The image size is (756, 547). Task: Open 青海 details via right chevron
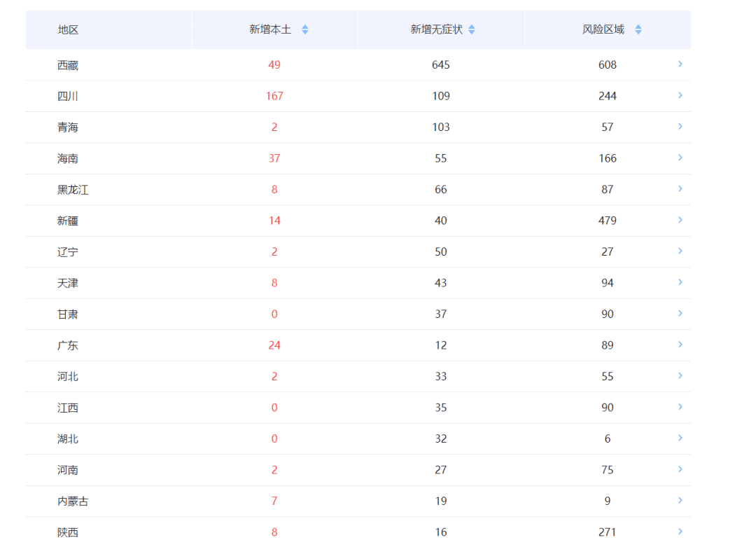(x=680, y=126)
